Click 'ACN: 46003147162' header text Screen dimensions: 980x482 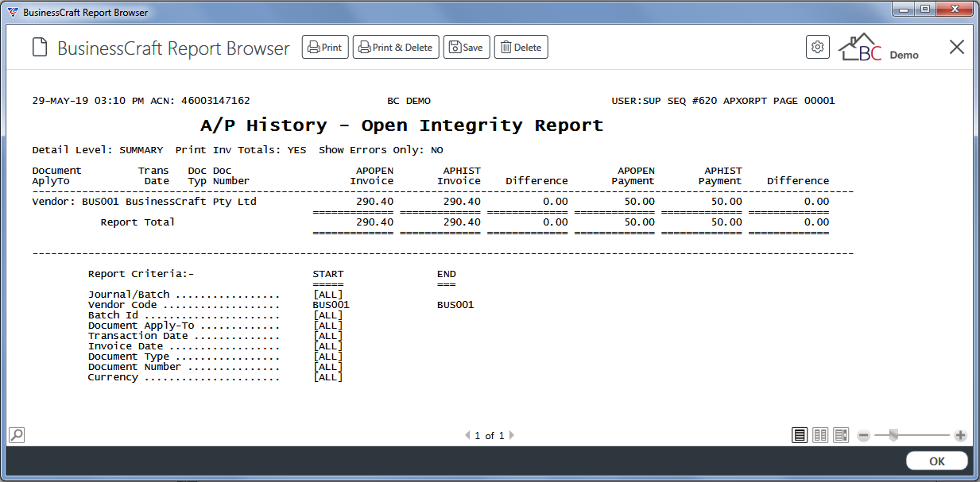tap(200, 101)
